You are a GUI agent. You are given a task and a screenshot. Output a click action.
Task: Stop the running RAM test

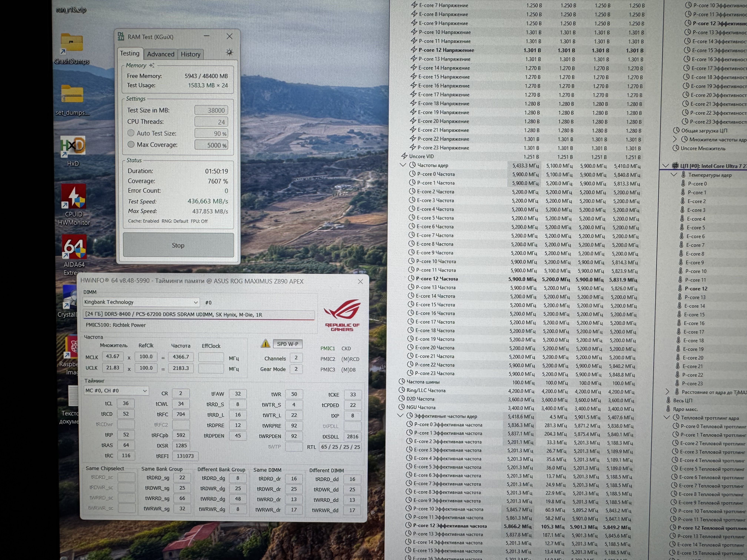tap(178, 245)
